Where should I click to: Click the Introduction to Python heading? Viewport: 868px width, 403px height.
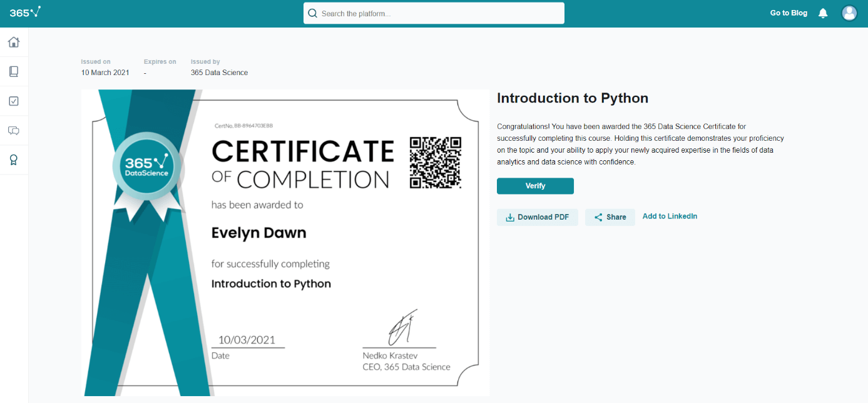coord(572,98)
